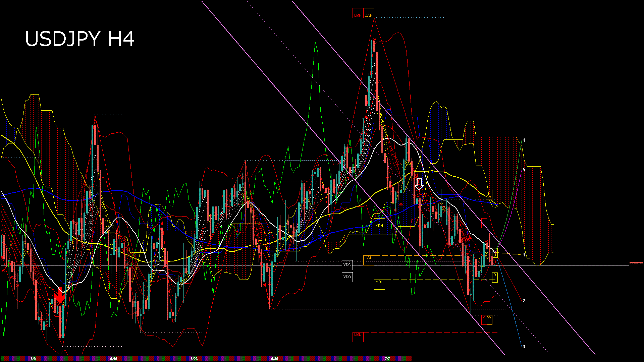Select the YDC level label
Screen dimensions: 644x362
[x=347, y=265]
